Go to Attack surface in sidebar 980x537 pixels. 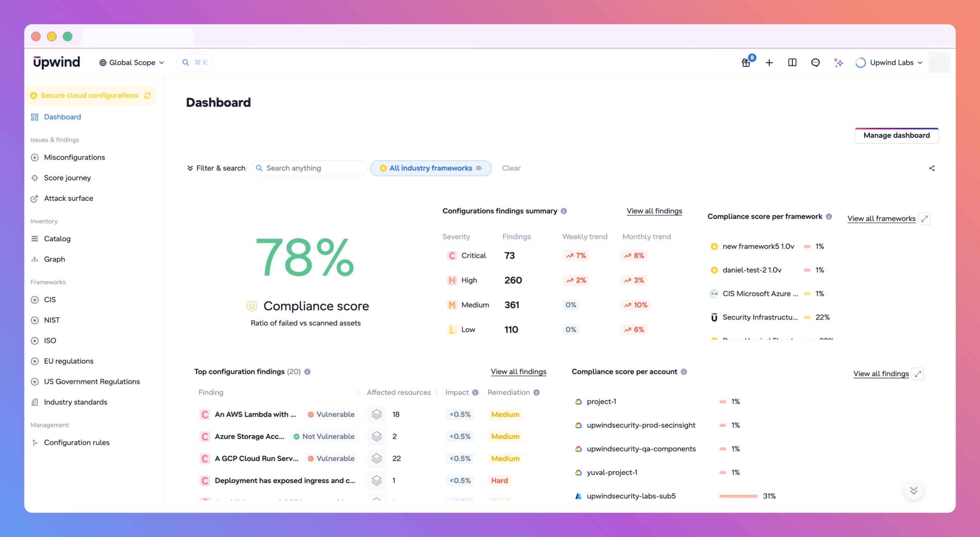[x=68, y=198]
